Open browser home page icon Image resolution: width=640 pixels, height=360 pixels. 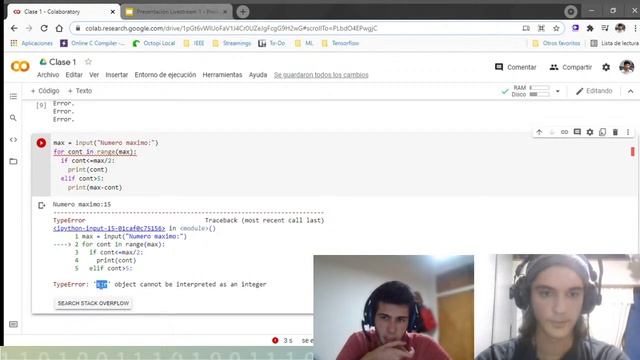[59, 28]
